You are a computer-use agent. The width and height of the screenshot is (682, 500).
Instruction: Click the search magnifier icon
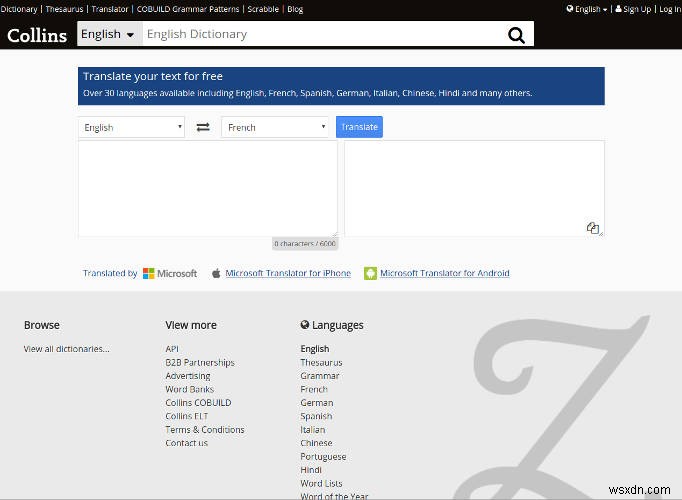coord(516,35)
